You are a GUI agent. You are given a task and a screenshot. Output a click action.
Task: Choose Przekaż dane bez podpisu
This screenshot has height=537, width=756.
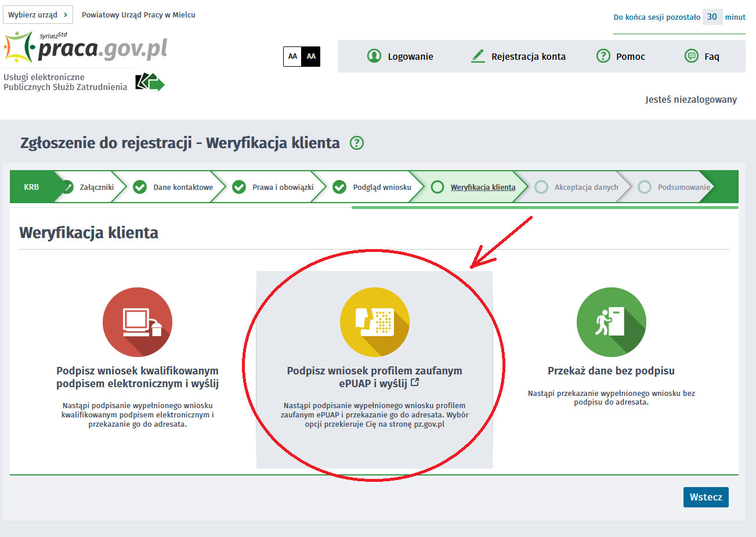pyautogui.click(x=612, y=370)
